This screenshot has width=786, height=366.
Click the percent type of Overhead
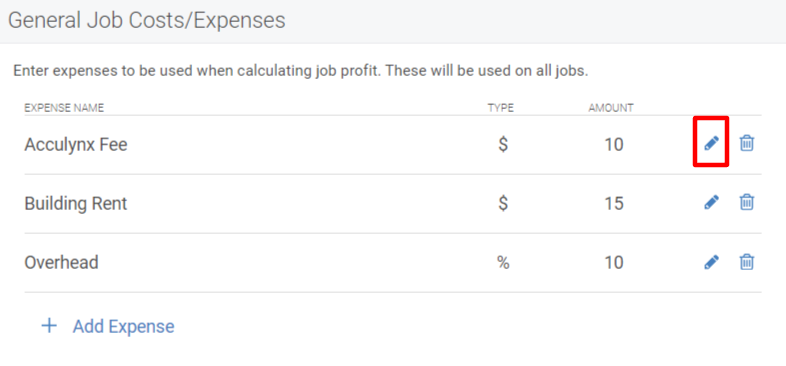[503, 263]
